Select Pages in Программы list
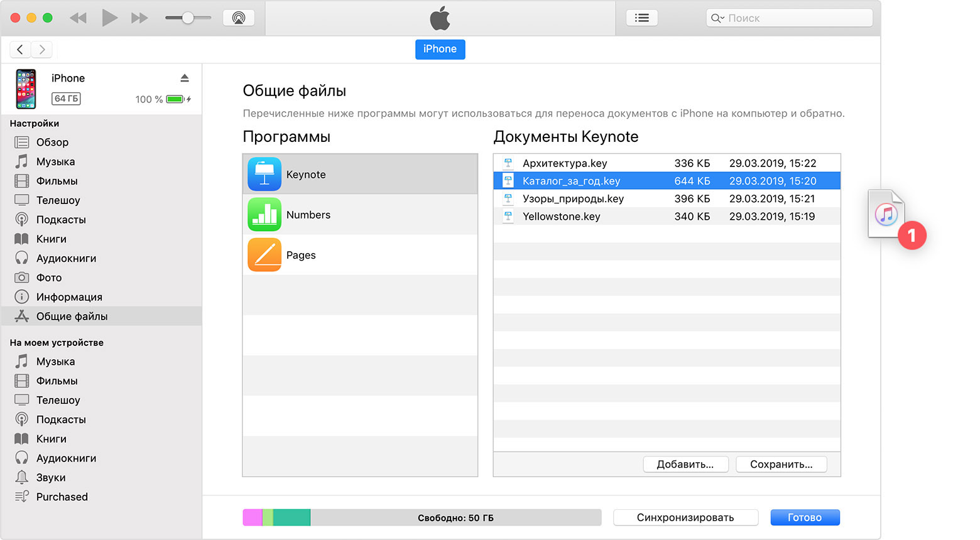Image resolution: width=980 pixels, height=540 pixels. (360, 255)
